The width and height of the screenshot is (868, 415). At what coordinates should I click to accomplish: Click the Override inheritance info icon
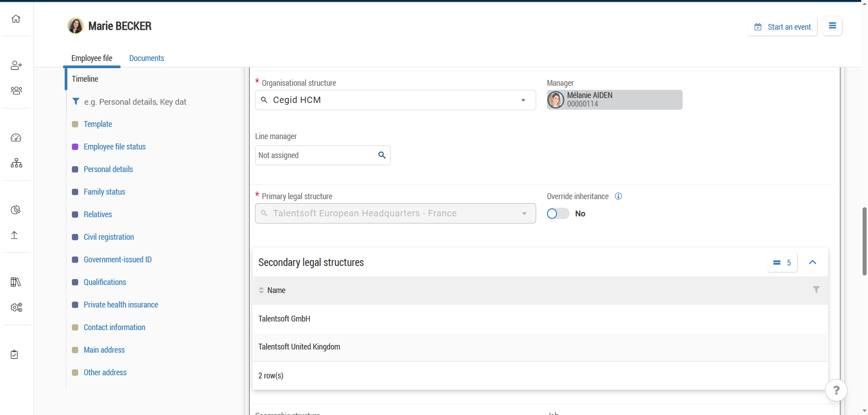point(618,196)
